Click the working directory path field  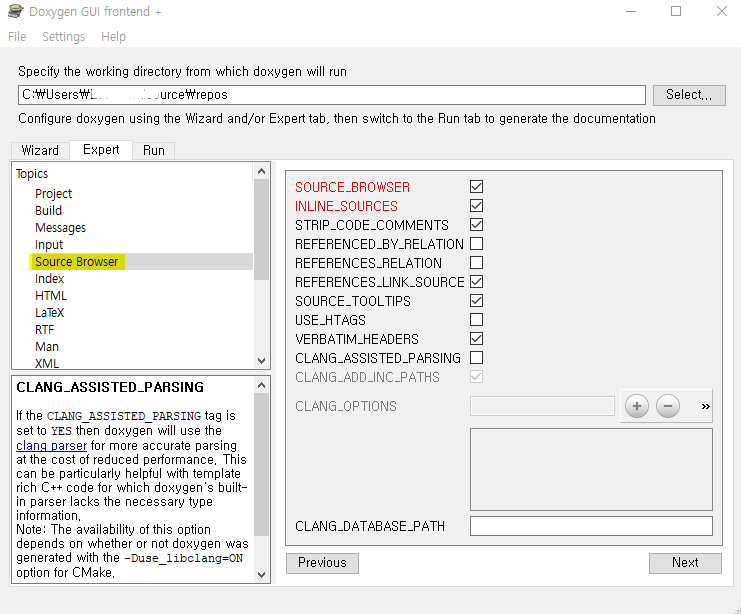pyautogui.click(x=332, y=95)
